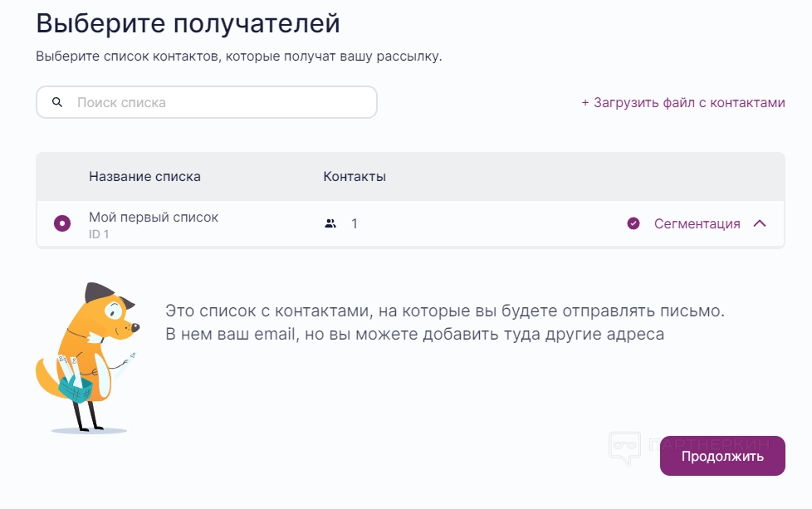Click the contacts people icon in list row
812x509 pixels.
(330, 223)
